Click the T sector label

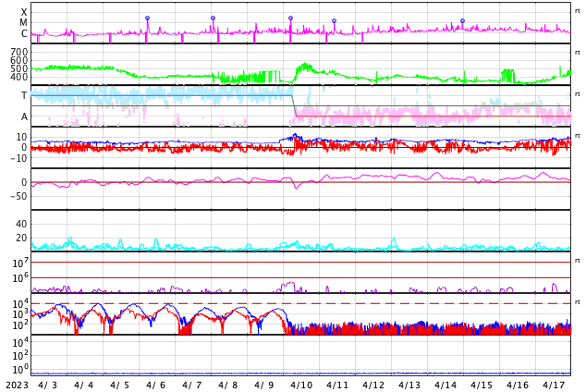pos(24,95)
